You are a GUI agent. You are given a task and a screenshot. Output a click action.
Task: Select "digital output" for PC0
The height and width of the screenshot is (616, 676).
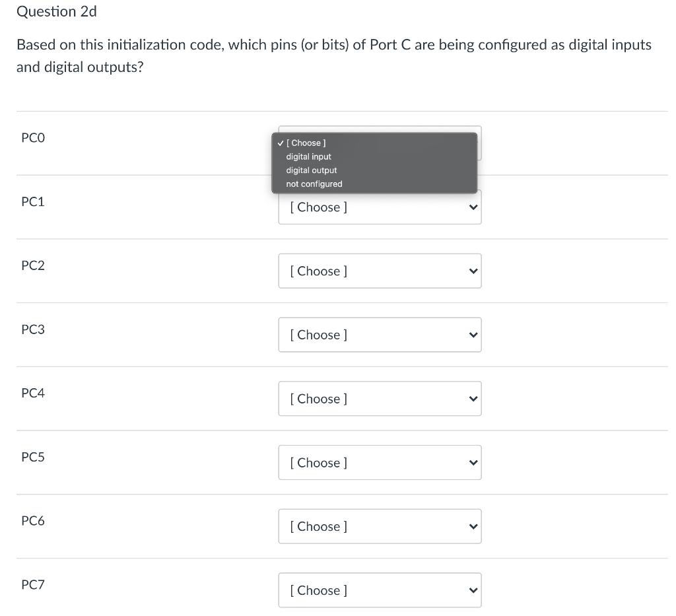(311, 170)
